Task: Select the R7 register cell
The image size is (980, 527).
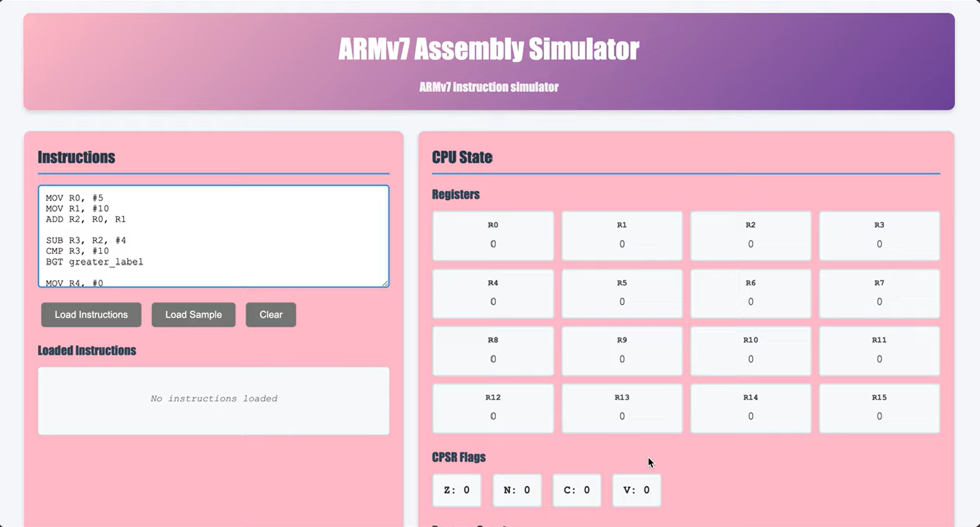Action: 879,293
